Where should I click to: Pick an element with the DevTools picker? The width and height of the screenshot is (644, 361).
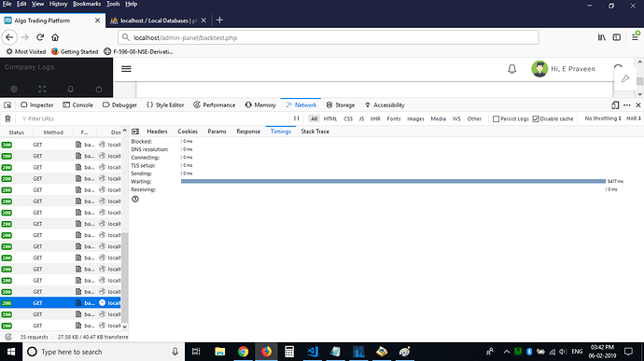[x=7, y=105]
